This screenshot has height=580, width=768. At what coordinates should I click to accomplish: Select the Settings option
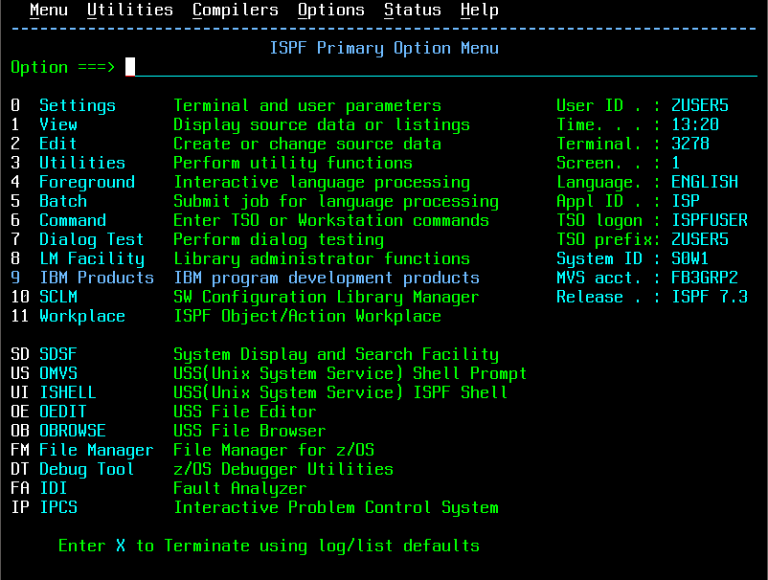tap(77, 105)
